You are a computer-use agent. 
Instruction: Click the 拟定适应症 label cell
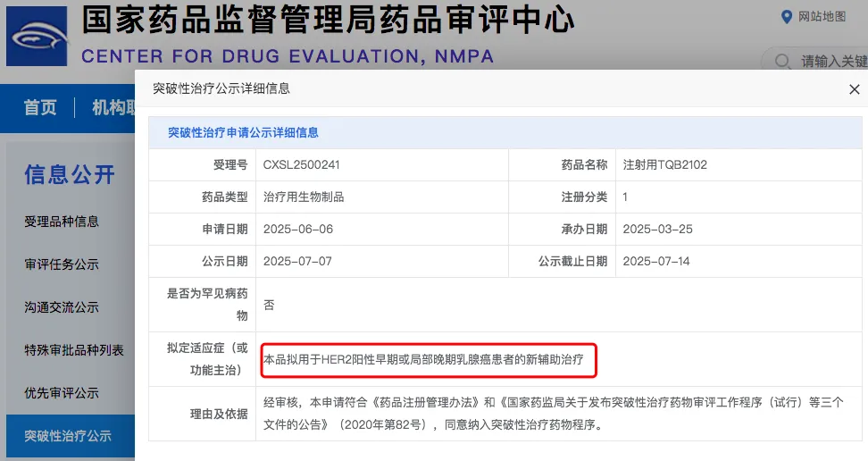pyautogui.click(x=202, y=359)
